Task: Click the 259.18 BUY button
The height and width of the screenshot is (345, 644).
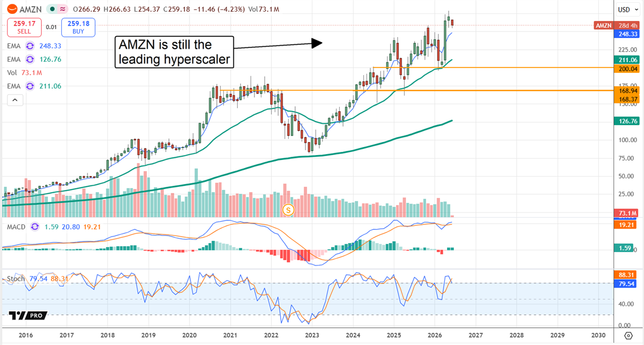Action: (78, 27)
